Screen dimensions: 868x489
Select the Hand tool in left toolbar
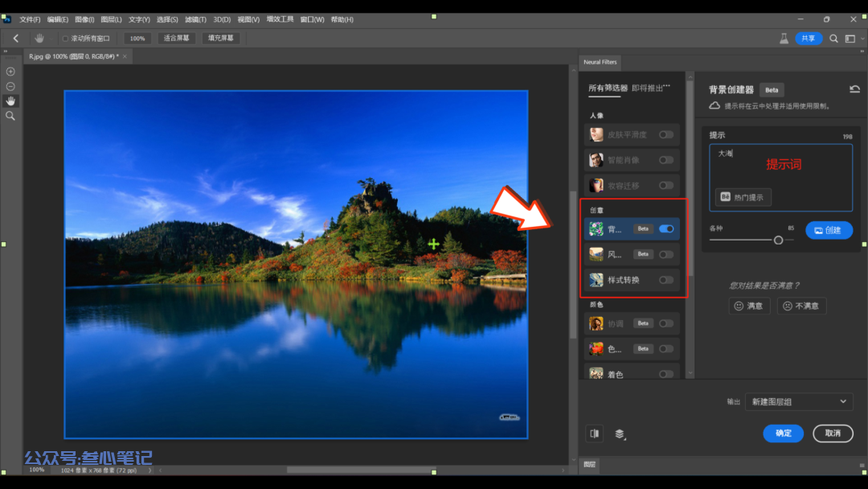pos(10,101)
